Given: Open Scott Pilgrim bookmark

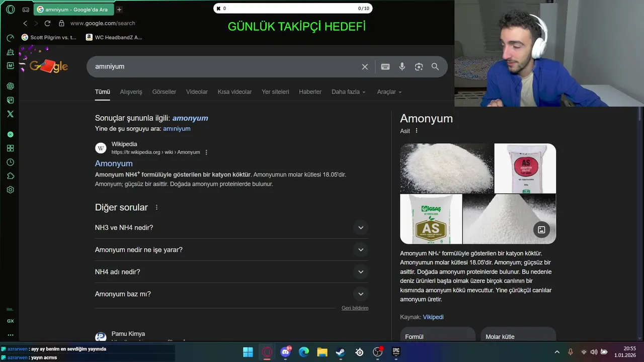Looking at the screenshot, I should (x=49, y=37).
